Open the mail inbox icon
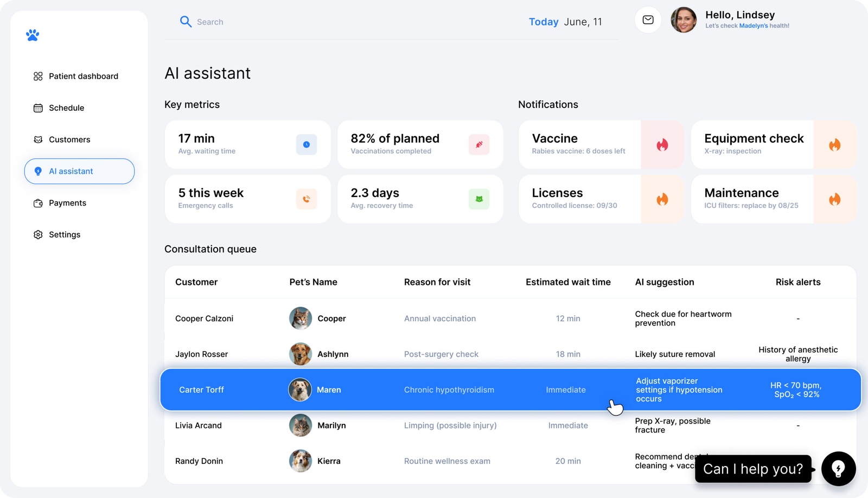 click(648, 20)
